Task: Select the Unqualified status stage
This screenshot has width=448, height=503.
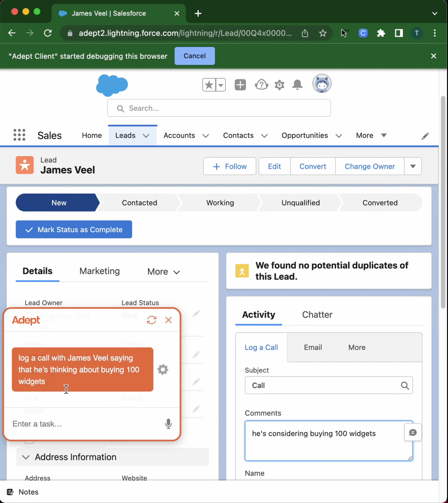Action: (x=300, y=203)
